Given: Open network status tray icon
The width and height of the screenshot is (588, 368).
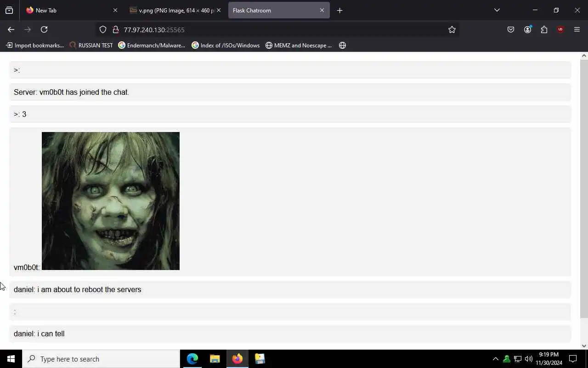Looking at the screenshot, I should coord(518,359).
